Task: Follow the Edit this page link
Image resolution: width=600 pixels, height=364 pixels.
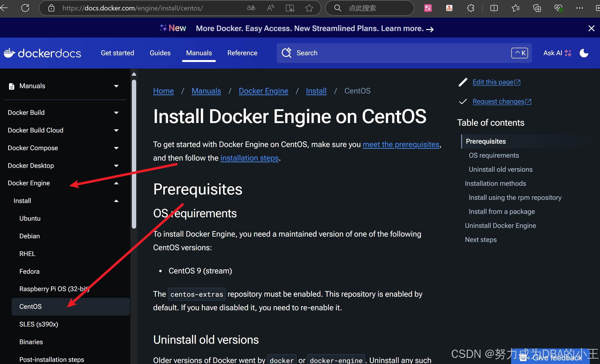Action: coord(493,82)
